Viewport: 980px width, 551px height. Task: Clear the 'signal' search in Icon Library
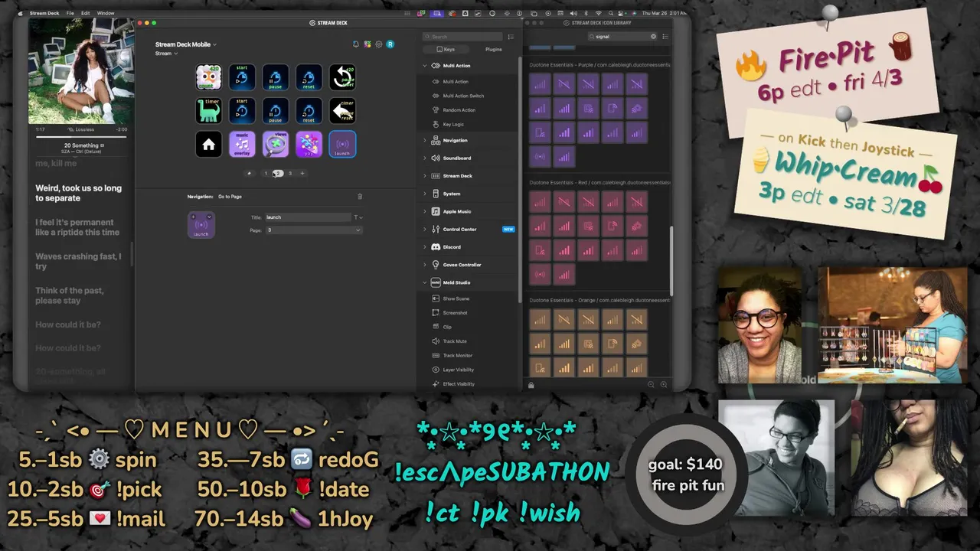(x=653, y=37)
